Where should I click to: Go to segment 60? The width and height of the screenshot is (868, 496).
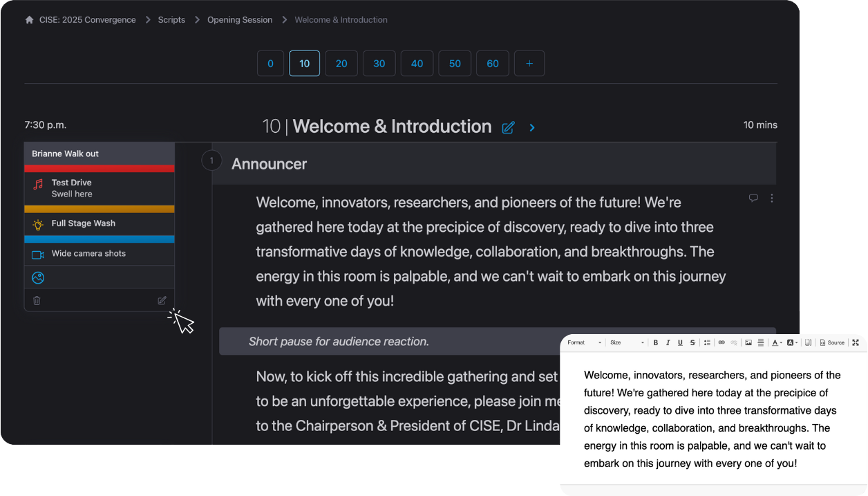(493, 64)
